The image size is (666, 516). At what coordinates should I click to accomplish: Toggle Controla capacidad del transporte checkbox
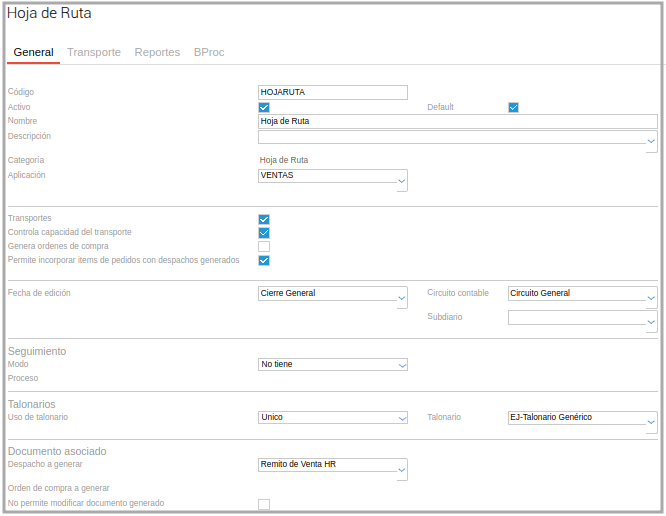point(264,233)
